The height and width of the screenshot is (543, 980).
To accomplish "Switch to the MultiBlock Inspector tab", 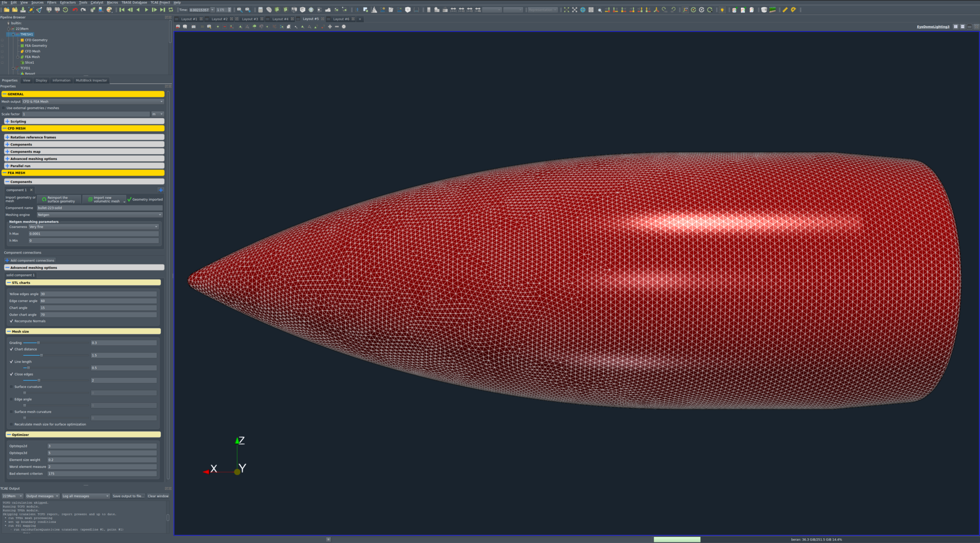I will click(x=91, y=80).
